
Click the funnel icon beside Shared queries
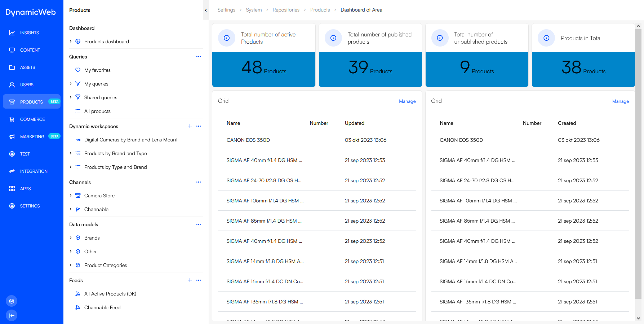coord(78,97)
